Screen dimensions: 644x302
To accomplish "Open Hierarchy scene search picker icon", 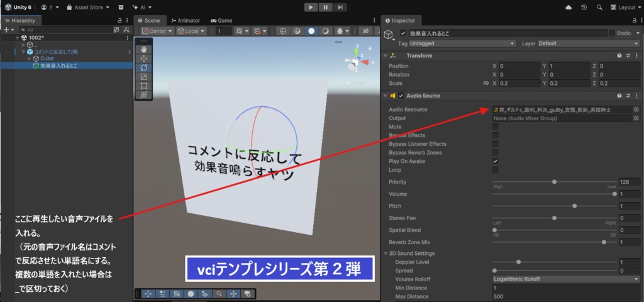I will point(116,30).
